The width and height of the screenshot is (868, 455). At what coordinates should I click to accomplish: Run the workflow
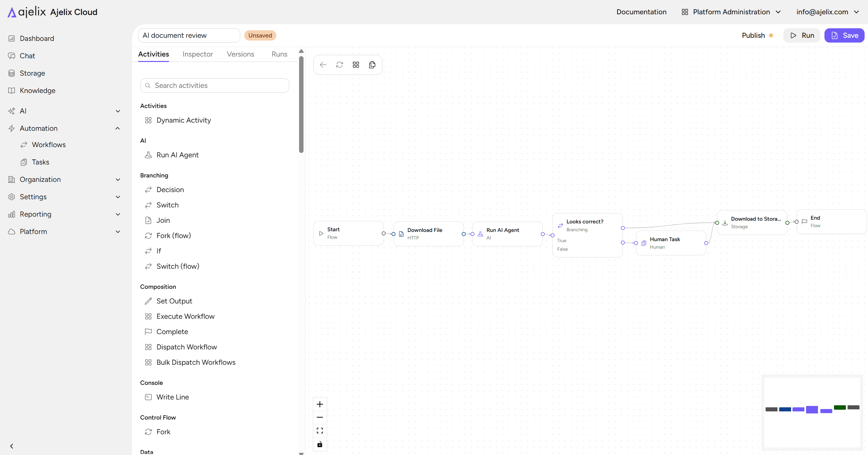(802, 35)
